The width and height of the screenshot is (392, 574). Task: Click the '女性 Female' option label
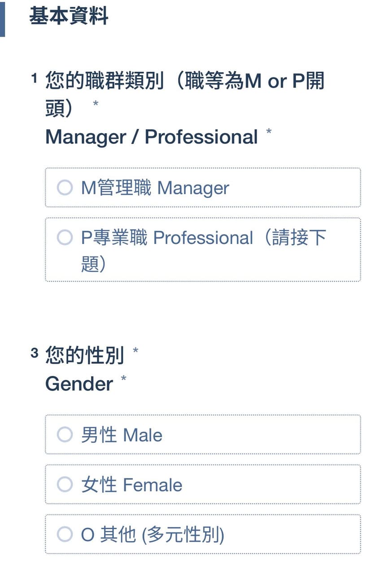(131, 485)
